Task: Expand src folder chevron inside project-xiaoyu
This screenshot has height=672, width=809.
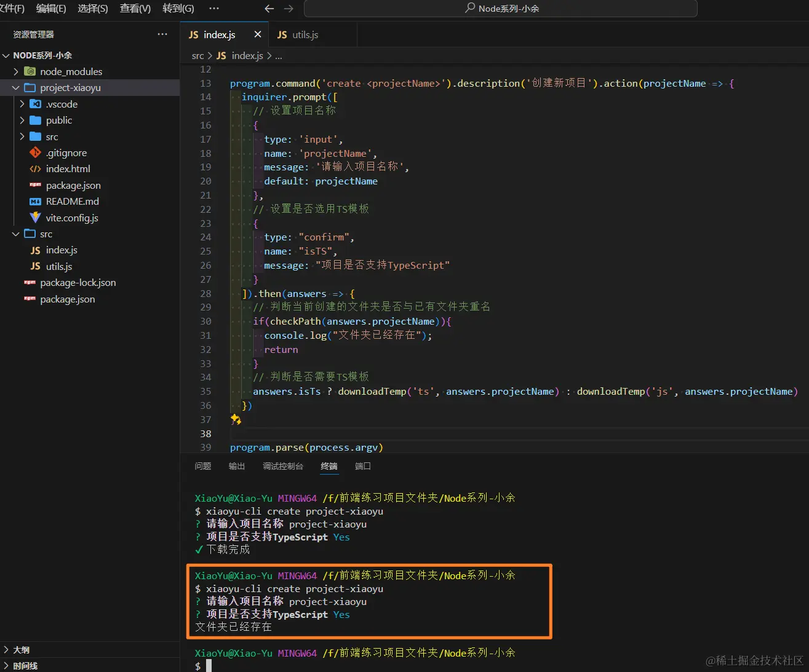Action: coord(22,136)
